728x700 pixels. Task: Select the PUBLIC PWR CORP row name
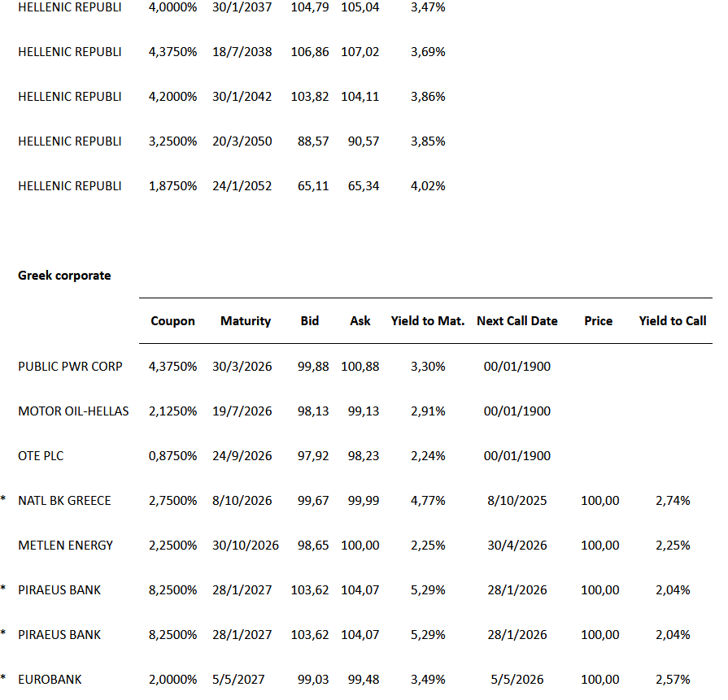click(x=70, y=367)
